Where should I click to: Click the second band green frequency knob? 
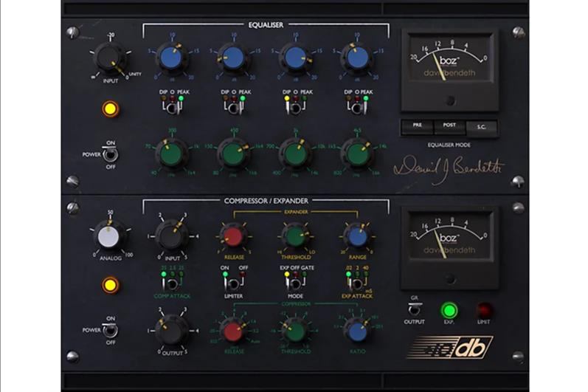pyautogui.click(x=233, y=154)
